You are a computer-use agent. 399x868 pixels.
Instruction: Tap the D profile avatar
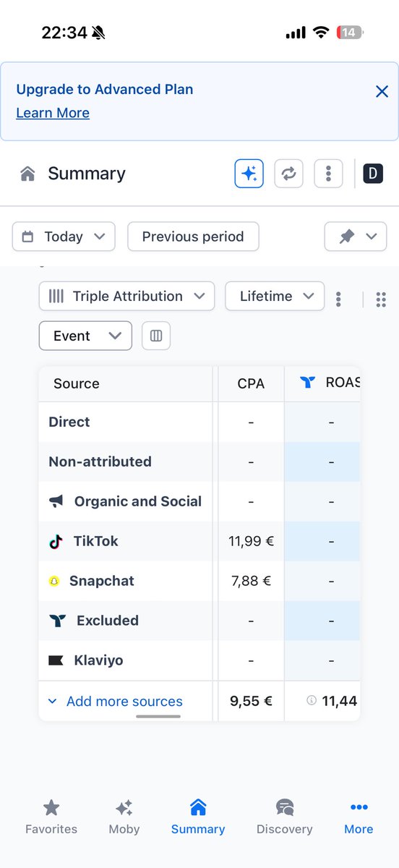(373, 174)
